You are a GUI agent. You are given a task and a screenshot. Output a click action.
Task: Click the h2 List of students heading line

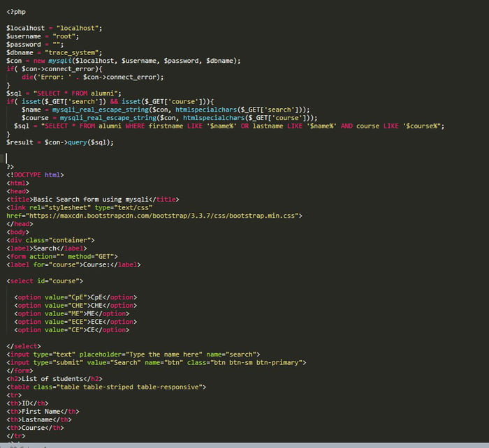(x=53, y=379)
